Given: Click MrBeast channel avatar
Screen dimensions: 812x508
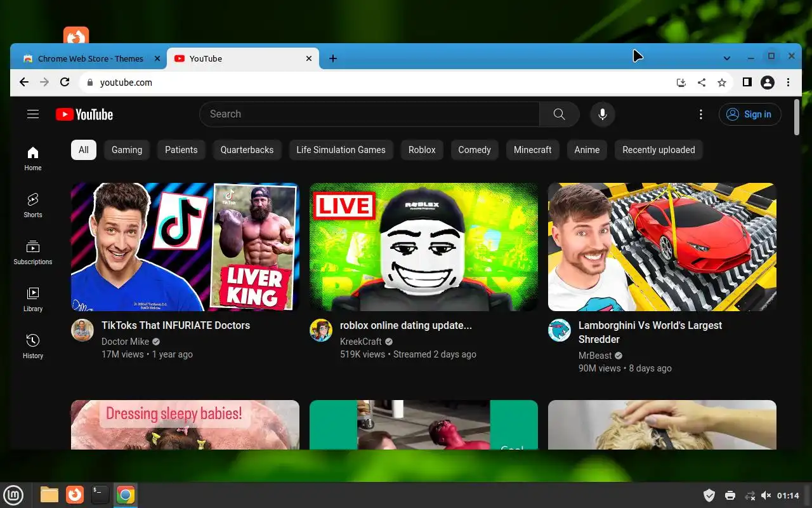Looking at the screenshot, I should [560, 330].
